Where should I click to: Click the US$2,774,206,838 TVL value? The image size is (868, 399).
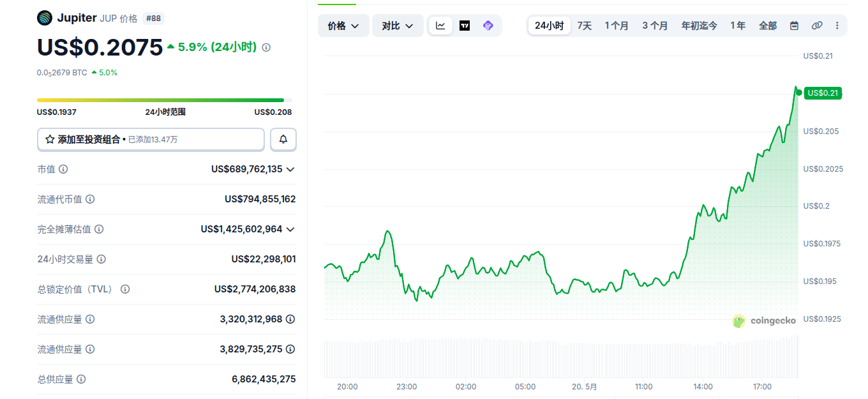tap(255, 289)
